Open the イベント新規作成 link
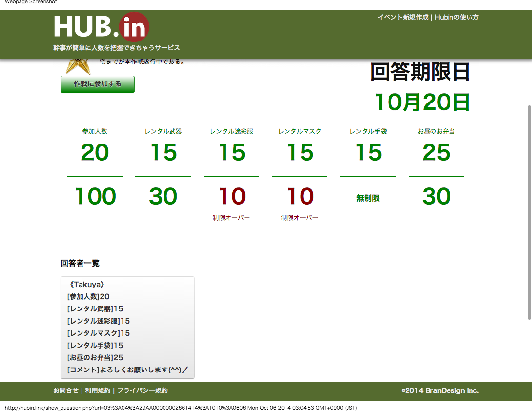Image resolution: width=532 pixels, height=411 pixels. (x=402, y=17)
